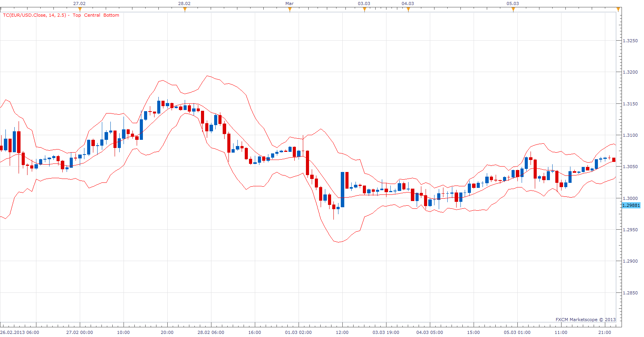Click the 26.02.2013 06:00 time label
Viewport: 644px width, 337px height.
20,332
